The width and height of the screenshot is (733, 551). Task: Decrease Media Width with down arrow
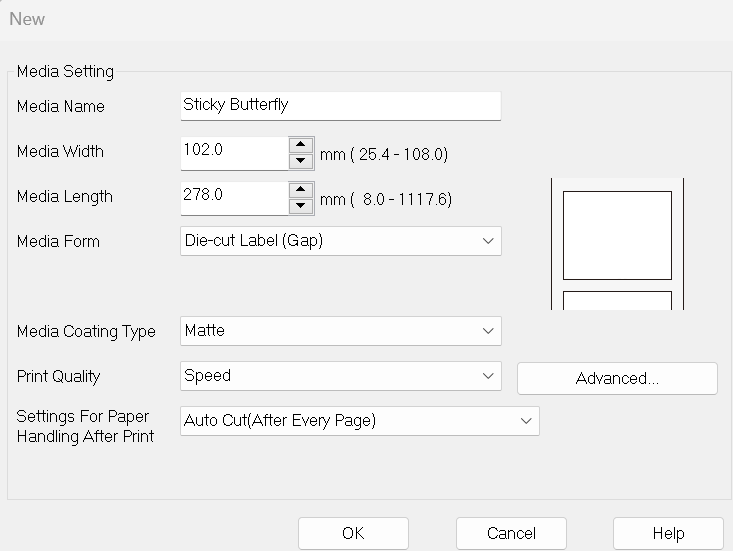coord(300,161)
